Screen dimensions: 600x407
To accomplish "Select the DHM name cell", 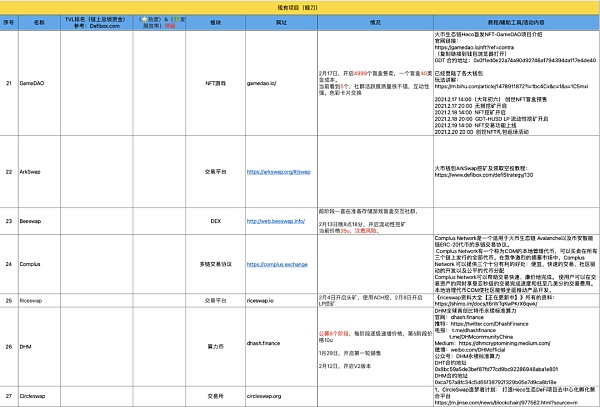I will (33, 345).
